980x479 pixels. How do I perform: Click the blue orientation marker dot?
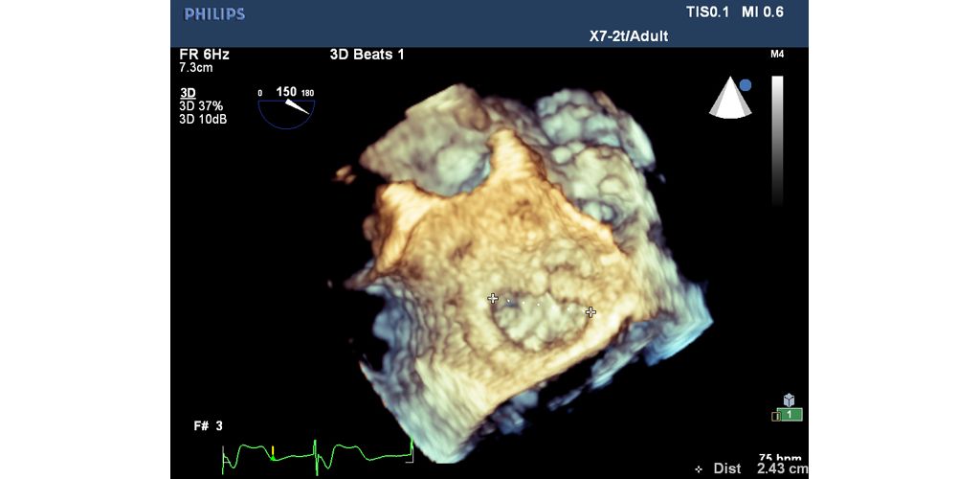746,85
